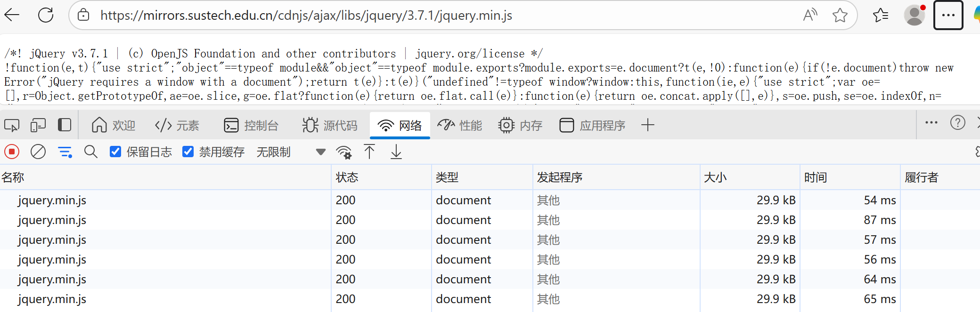Open the browser settings and more menu
The image size is (980, 312).
pyautogui.click(x=948, y=16)
